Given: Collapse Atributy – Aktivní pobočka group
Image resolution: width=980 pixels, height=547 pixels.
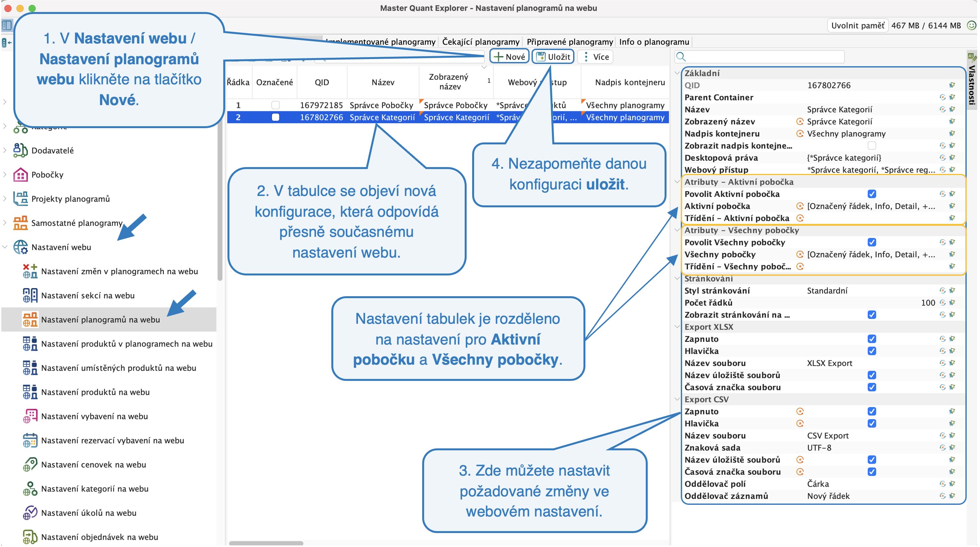Looking at the screenshot, I should (x=677, y=182).
